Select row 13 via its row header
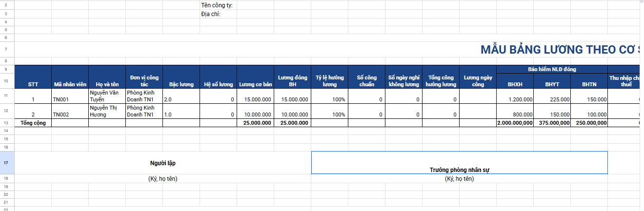This screenshot has height=211, width=644. point(7,123)
